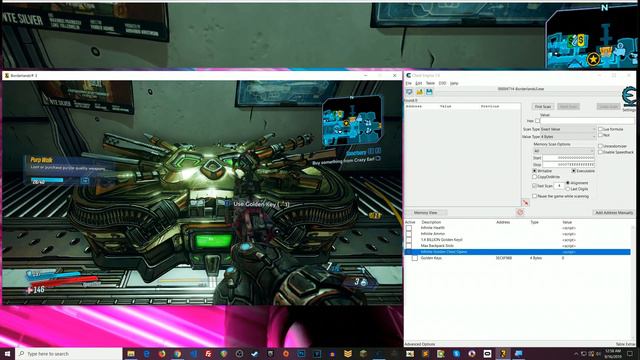Open File Explorer from the taskbar
The image size is (640, 360).
[131, 353]
